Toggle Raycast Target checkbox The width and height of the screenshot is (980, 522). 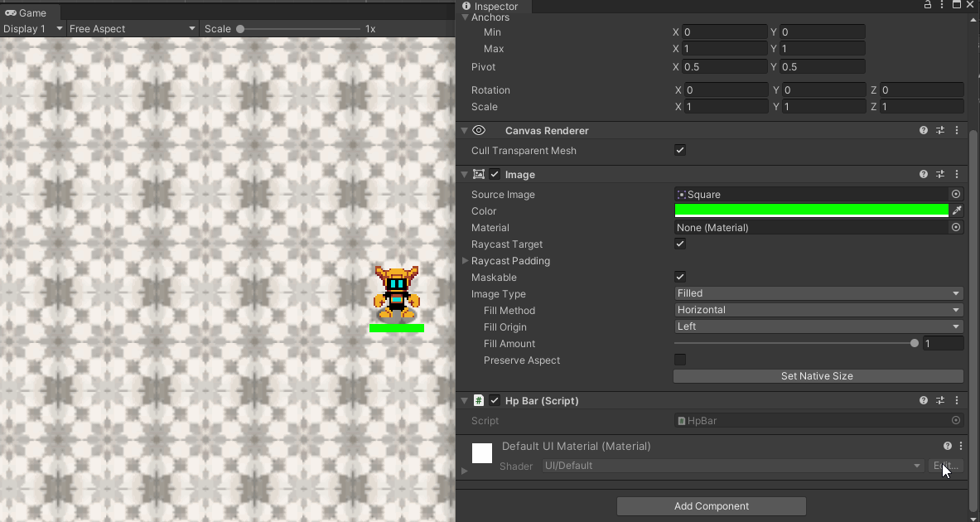(680, 244)
